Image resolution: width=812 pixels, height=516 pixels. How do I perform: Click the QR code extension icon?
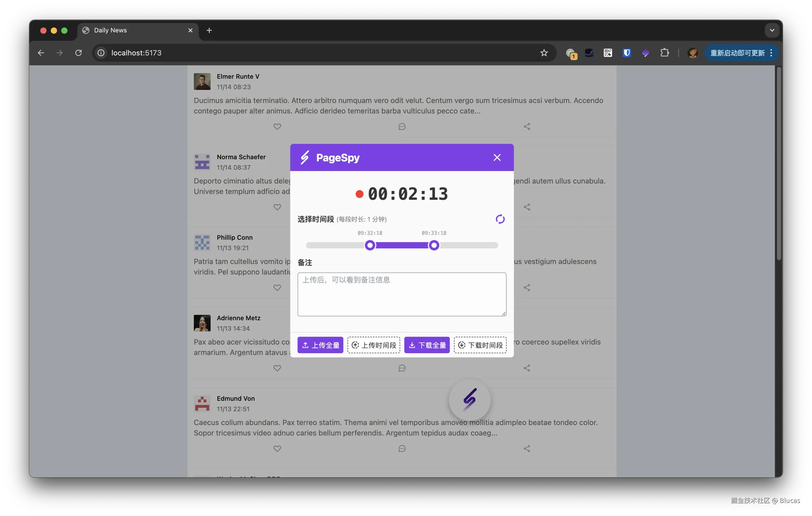click(608, 53)
